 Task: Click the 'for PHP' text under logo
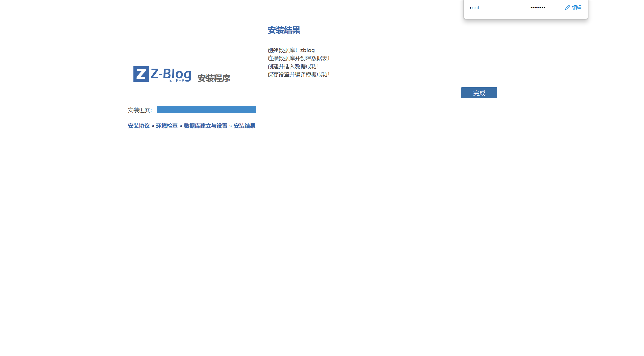point(176,81)
